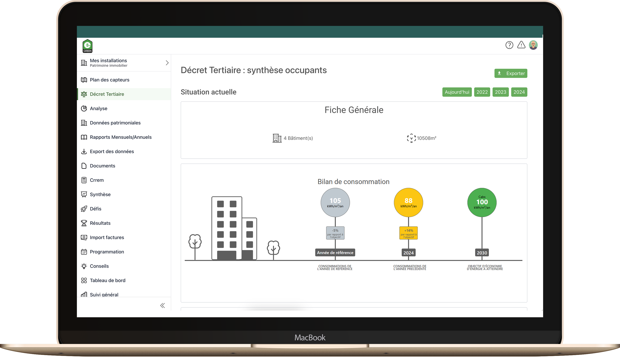Enable the 2023 year filter
620x364 pixels.
point(500,92)
